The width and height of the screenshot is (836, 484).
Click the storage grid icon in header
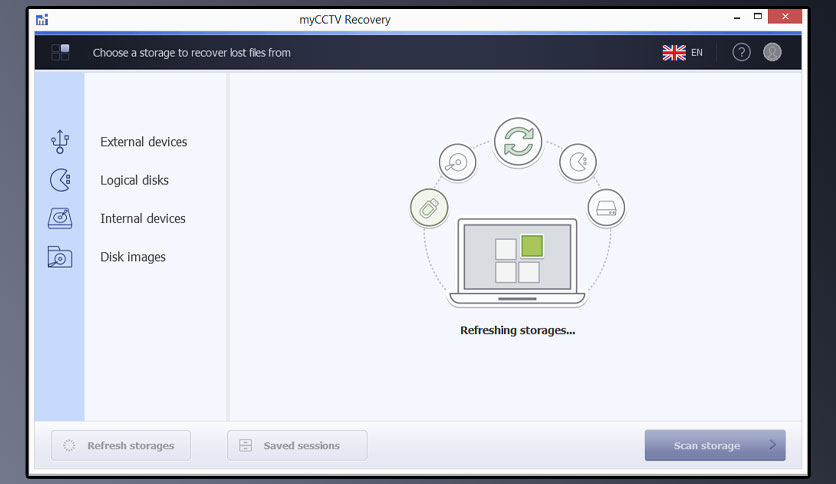60,52
